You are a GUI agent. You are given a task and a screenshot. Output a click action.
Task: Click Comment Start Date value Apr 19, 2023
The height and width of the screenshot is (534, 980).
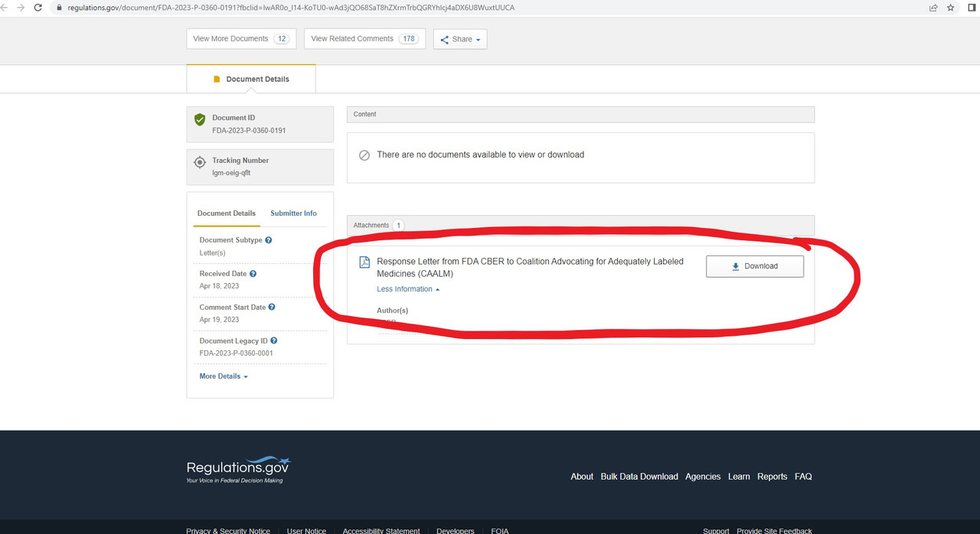tap(219, 320)
